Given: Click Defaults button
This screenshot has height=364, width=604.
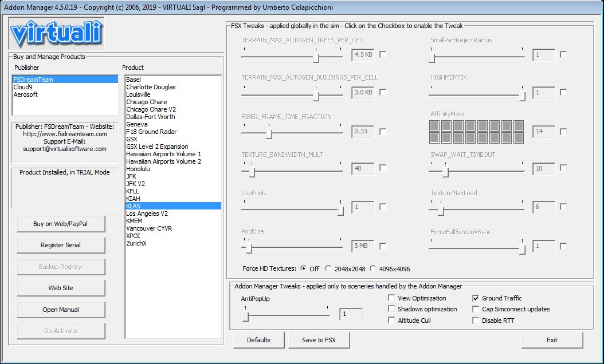Looking at the screenshot, I should point(258,340).
